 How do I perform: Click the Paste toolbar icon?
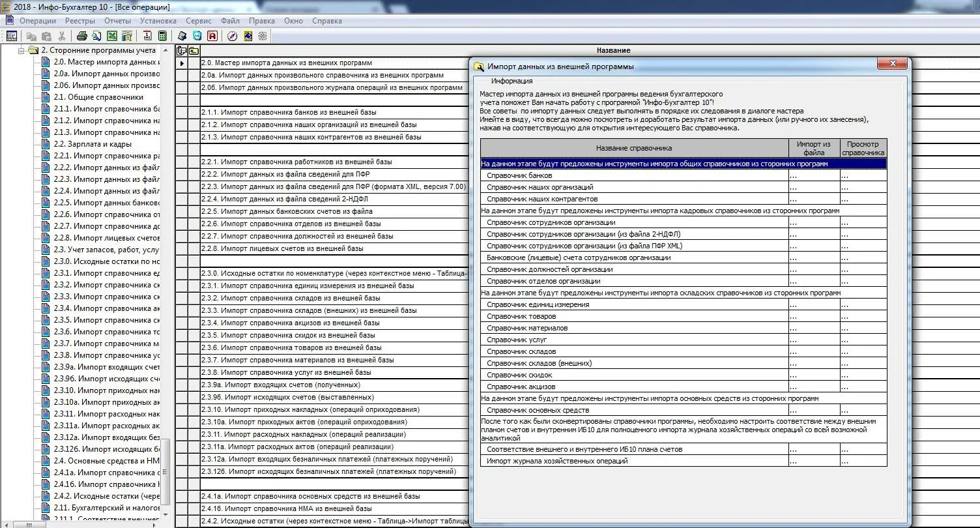(x=46, y=37)
